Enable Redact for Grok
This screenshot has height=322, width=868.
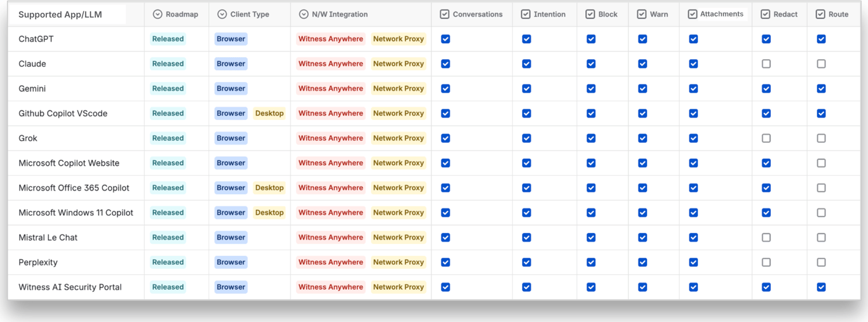pos(766,138)
